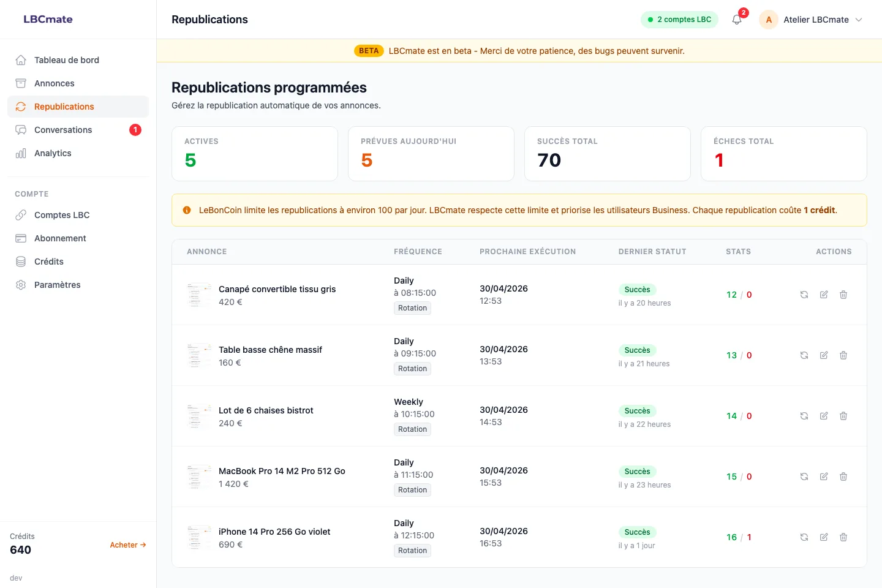Go to Abonnement page
This screenshot has width=882, height=588.
click(78, 238)
